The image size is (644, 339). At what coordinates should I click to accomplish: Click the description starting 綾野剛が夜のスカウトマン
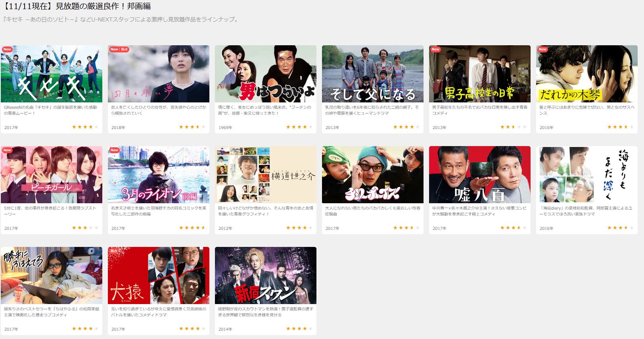(266, 312)
